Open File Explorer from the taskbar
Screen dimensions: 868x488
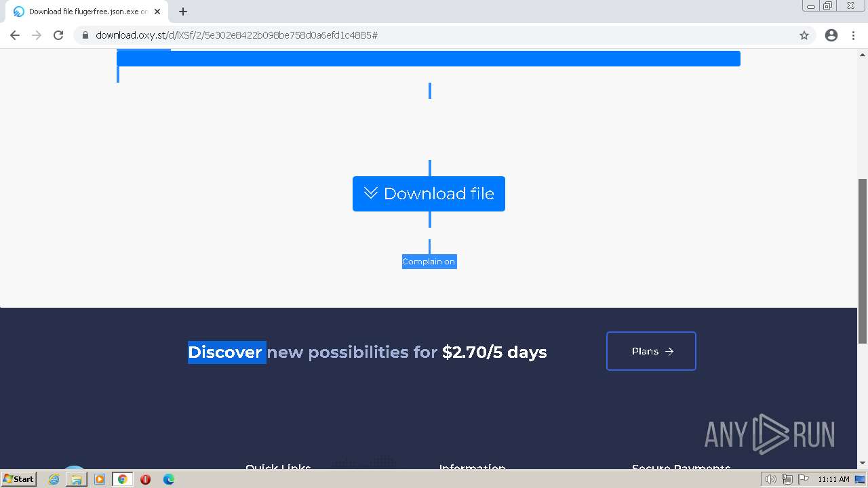pos(77,479)
